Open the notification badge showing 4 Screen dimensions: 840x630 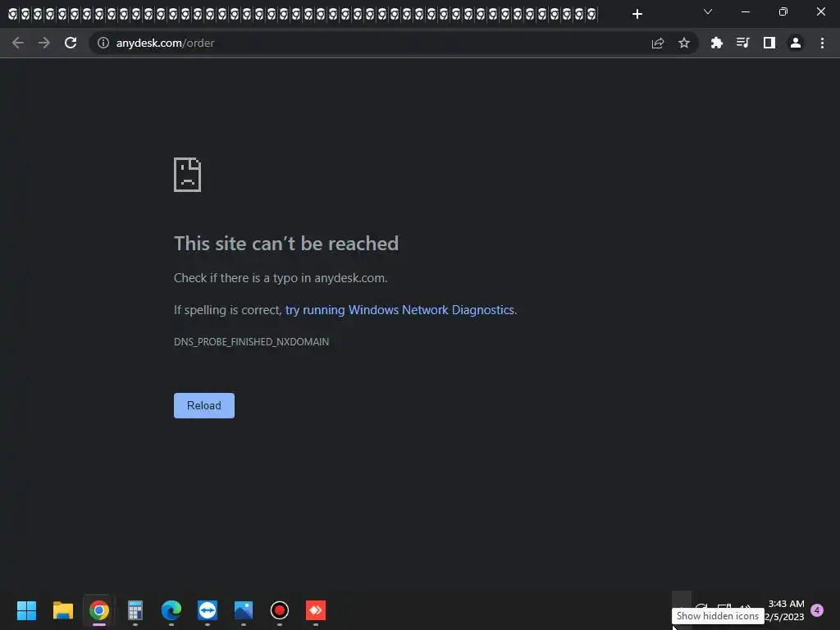(x=817, y=610)
